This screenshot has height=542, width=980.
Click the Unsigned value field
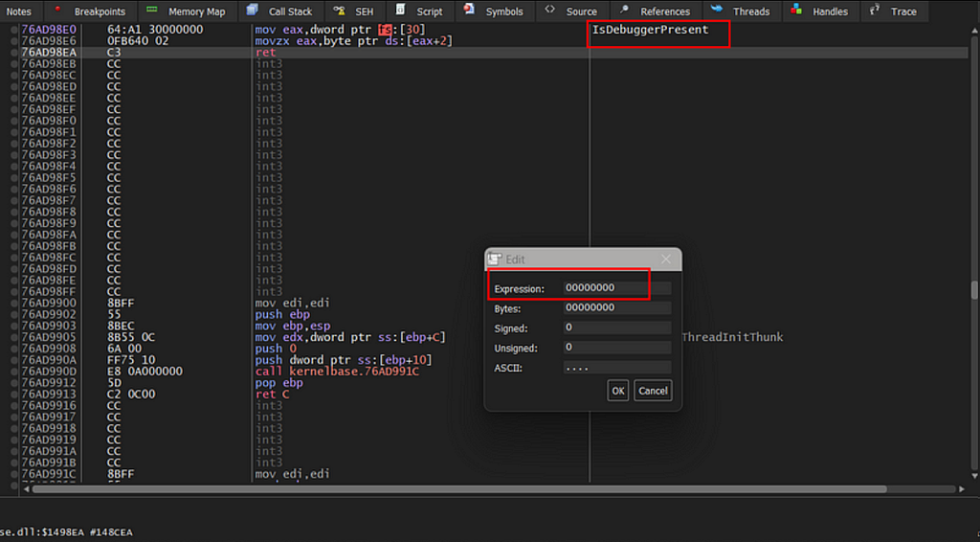coord(617,348)
